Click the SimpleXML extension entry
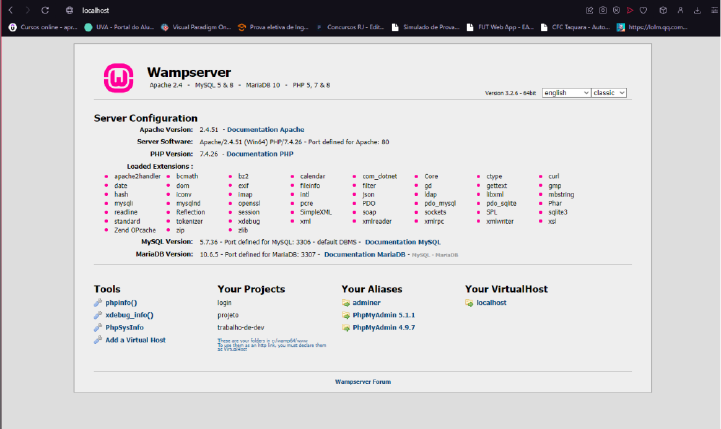Image resolution: width=721 pixels, height=429 pixels. click(x=315, y=212)
